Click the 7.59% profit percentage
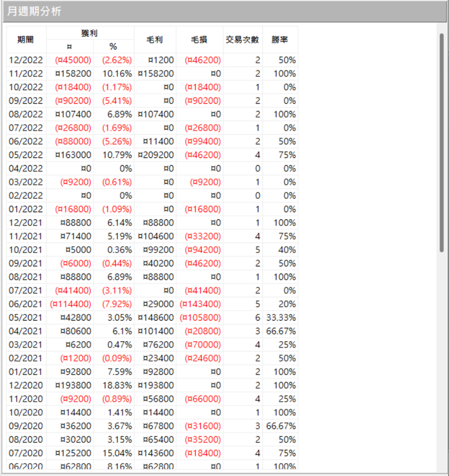This screenshot has width=449, height=476. coord(119,372)
